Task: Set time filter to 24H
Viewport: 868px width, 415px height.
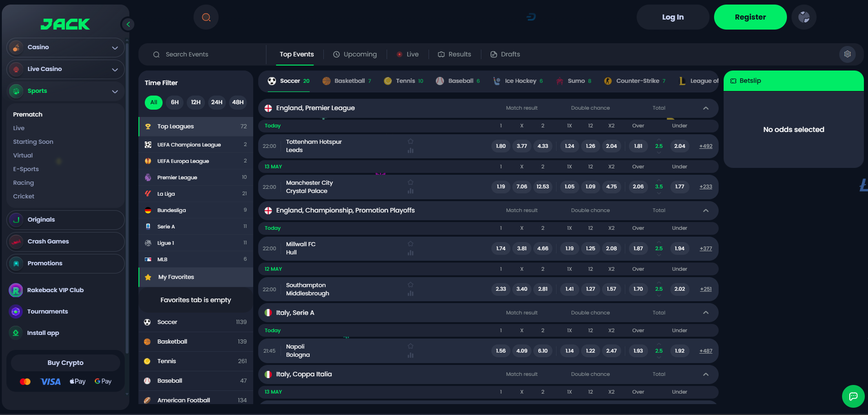Action: 217,102
